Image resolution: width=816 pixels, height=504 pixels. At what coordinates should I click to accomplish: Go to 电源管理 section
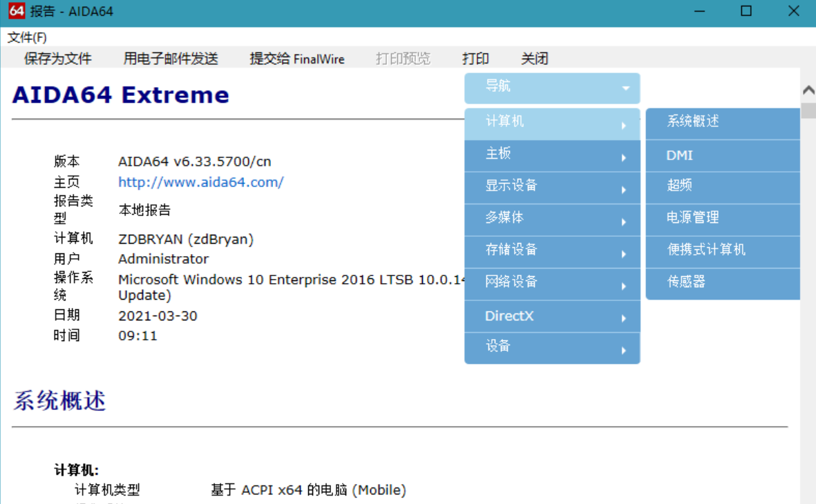coord(723,220)
